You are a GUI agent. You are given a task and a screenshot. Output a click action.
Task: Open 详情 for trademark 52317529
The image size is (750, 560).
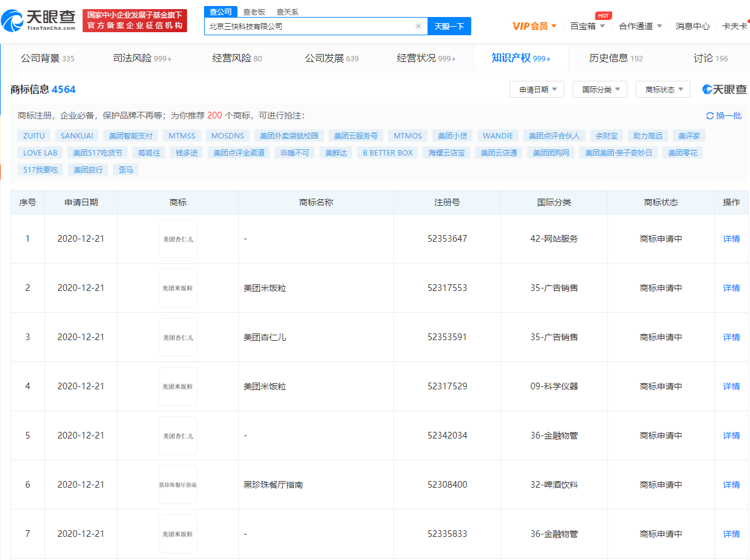click(731, 386)
